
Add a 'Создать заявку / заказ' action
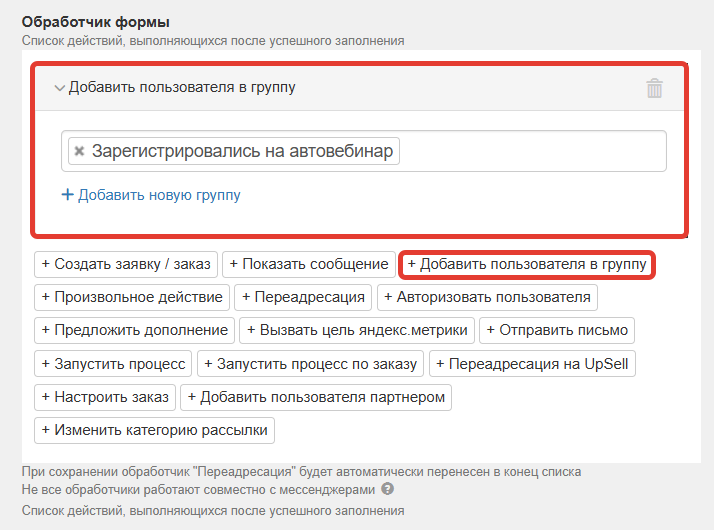pyautogui.click(x=126, y=264)
